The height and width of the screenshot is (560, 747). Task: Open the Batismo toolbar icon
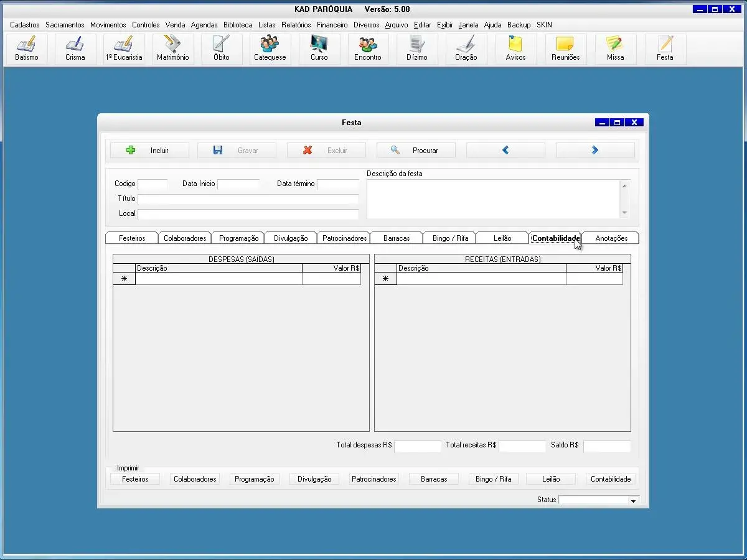[x=27, y=49]
